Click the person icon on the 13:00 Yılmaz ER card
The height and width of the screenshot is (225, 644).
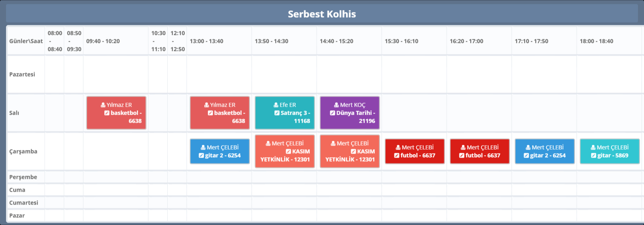click(206, 105)
